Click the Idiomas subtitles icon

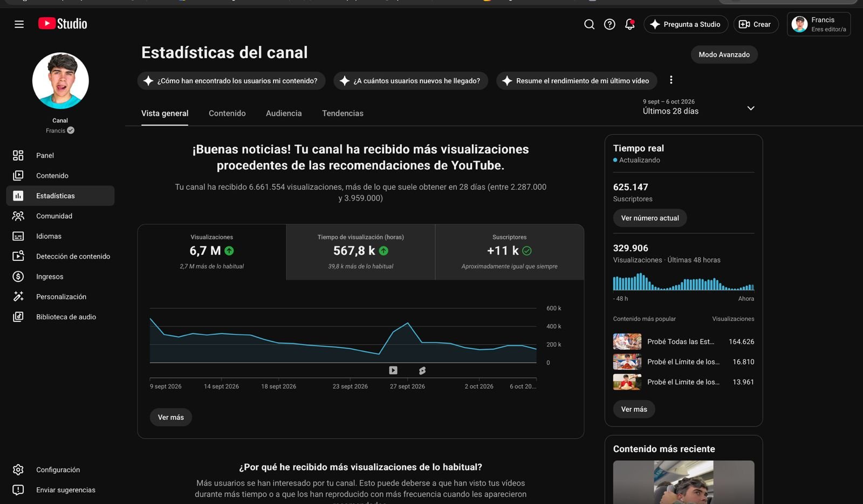coord(18,236)
